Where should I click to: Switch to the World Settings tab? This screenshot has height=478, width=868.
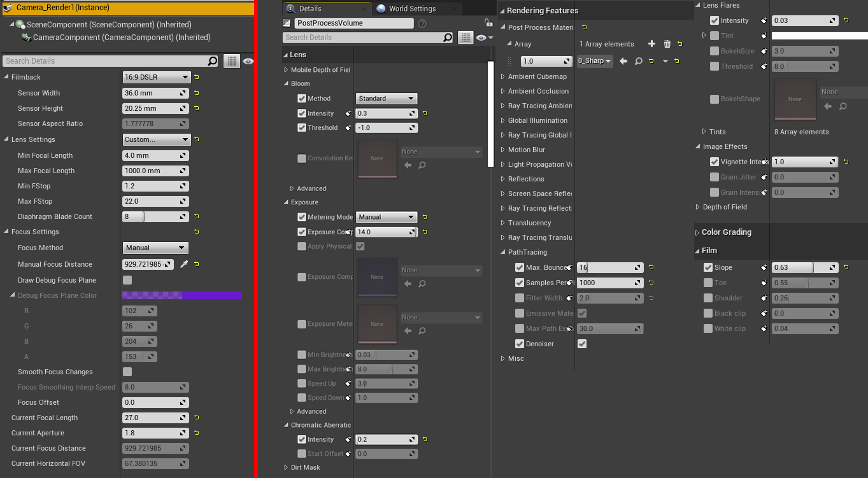pos(413,9)
